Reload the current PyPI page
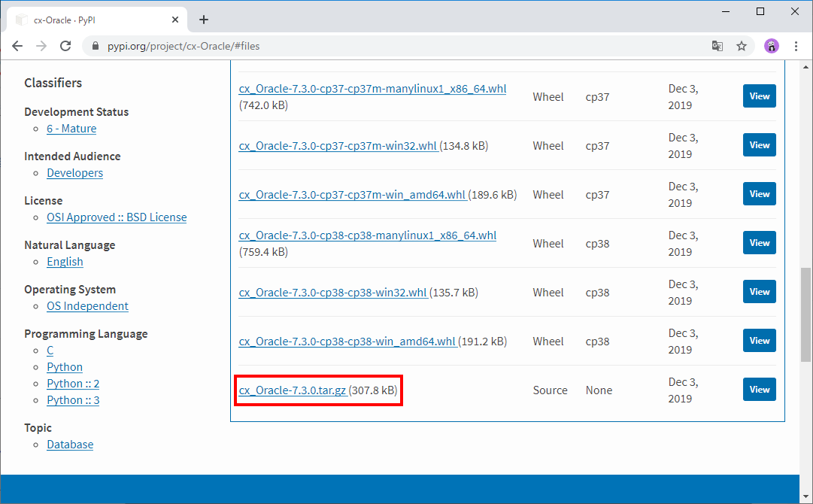The height and width of the screenshot is (504, 813). [65, 46]
